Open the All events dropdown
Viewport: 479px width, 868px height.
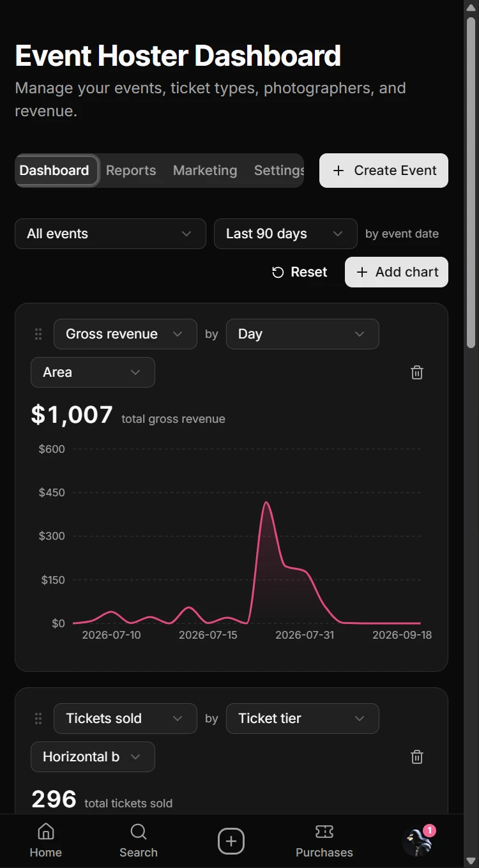(x=110, y=234)
